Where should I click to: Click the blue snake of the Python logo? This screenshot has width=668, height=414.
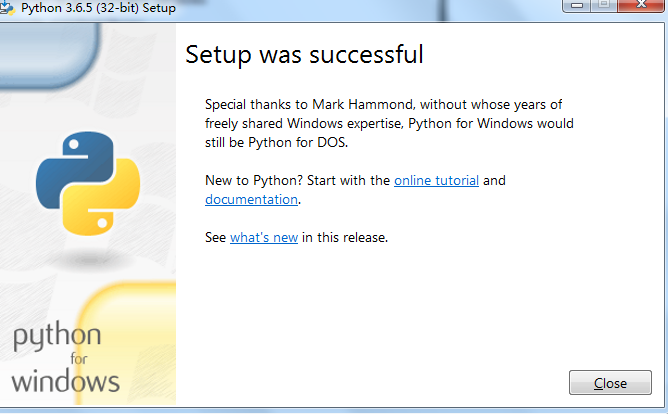tap(72, 166)
